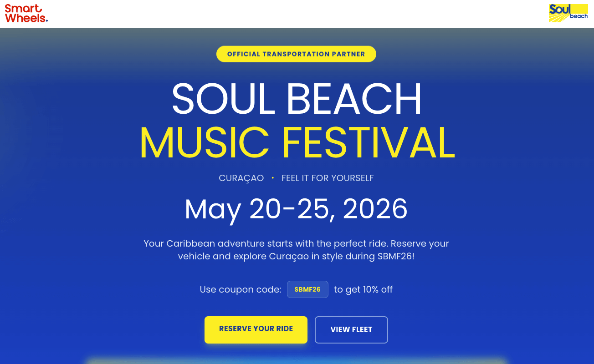Select the 'FEEL IT FOR YOURSELF' tagline
This screenshot has height=364, width=594.
(x=327, y=178)
